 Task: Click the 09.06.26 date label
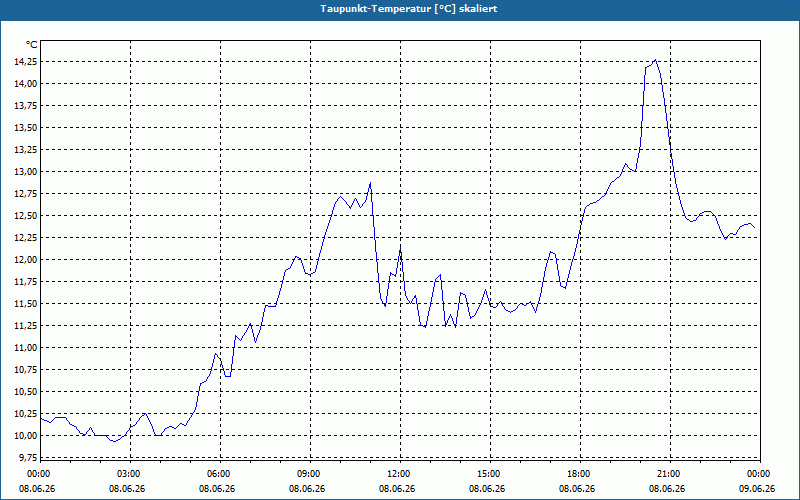pos(757,489)
